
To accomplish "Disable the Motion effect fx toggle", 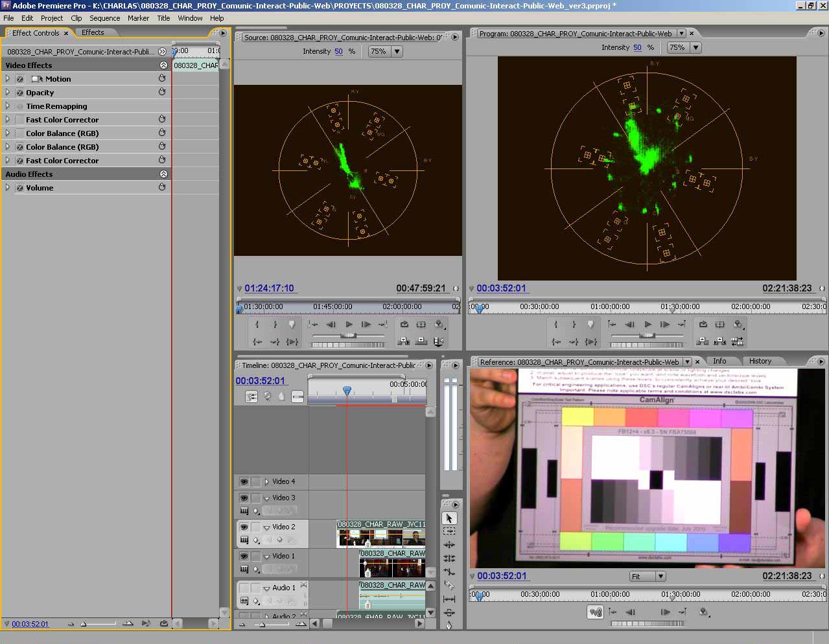I will click(x=20, y=78).
